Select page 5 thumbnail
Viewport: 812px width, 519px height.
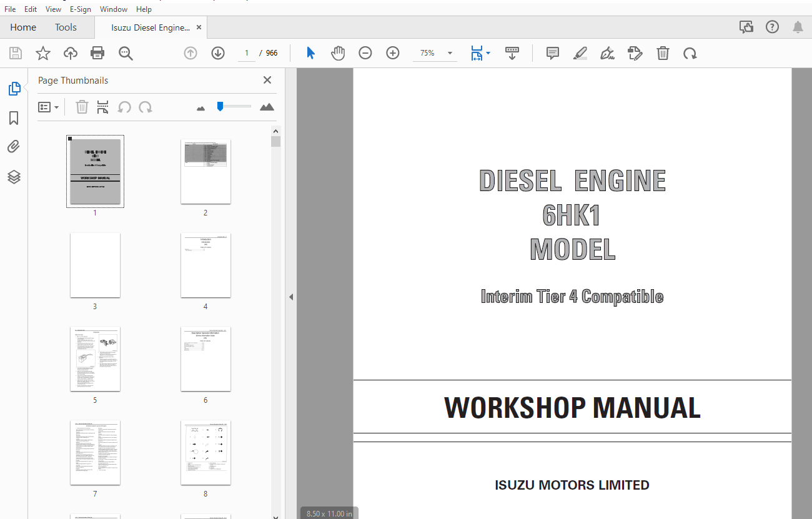tap(95, 358)
